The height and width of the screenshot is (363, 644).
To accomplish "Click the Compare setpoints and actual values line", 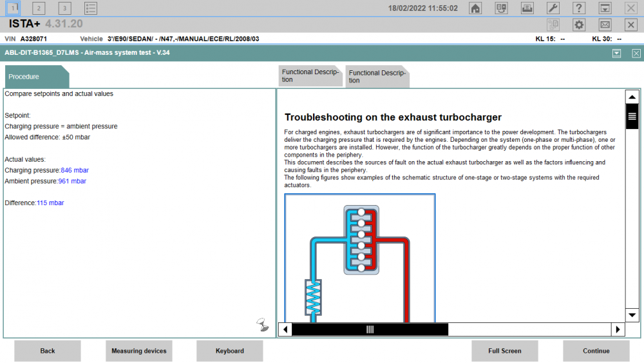I will coord(59,93).
